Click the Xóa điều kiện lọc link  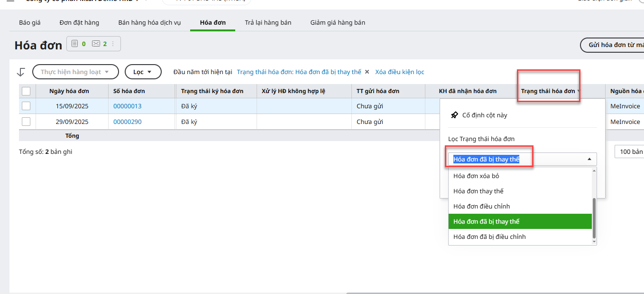coord(399,72)
